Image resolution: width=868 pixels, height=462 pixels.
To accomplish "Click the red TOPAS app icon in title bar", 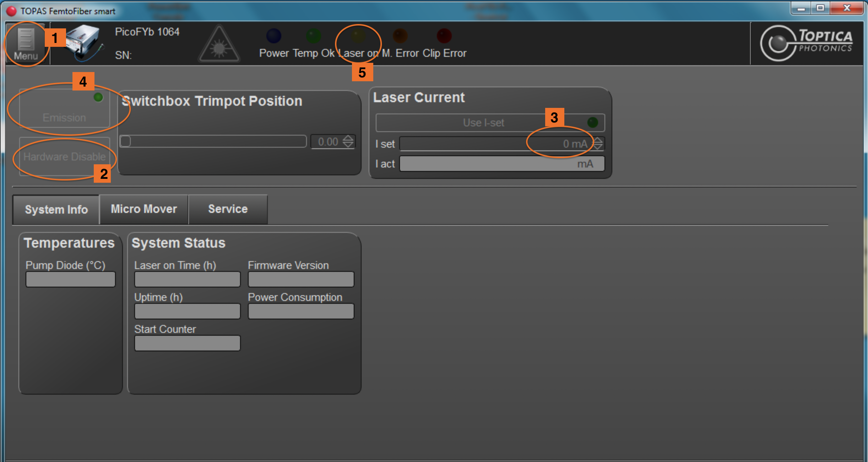I will 11,11.
